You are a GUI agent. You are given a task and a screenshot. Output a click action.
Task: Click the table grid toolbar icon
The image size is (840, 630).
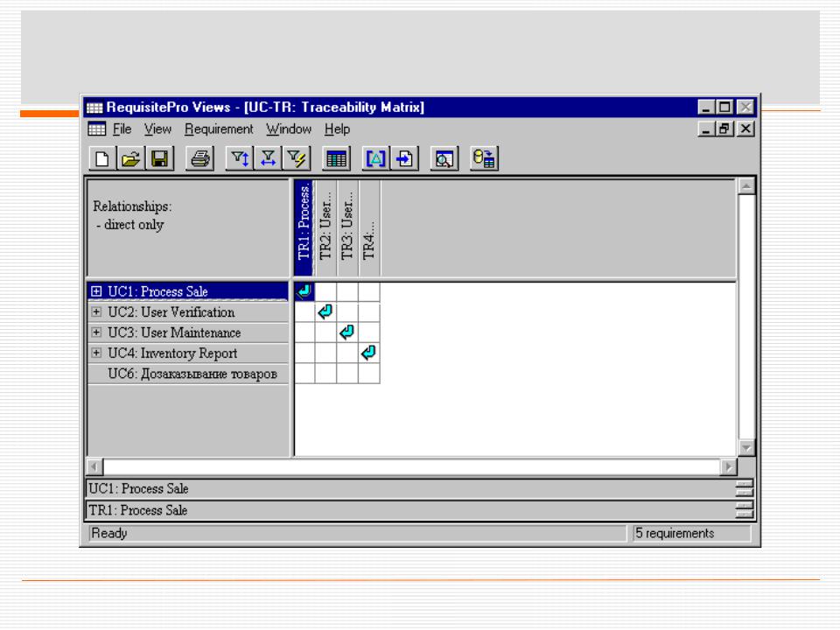[x=336, y=158]
